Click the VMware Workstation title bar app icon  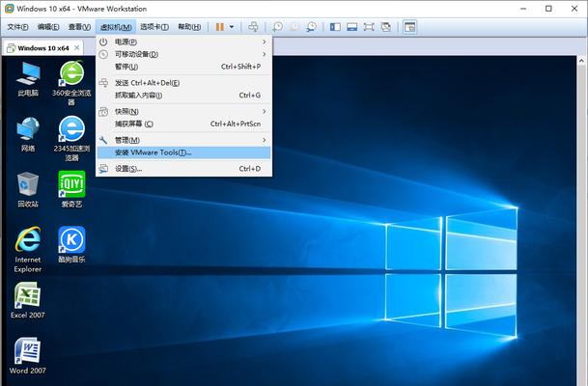coord(9,9)
